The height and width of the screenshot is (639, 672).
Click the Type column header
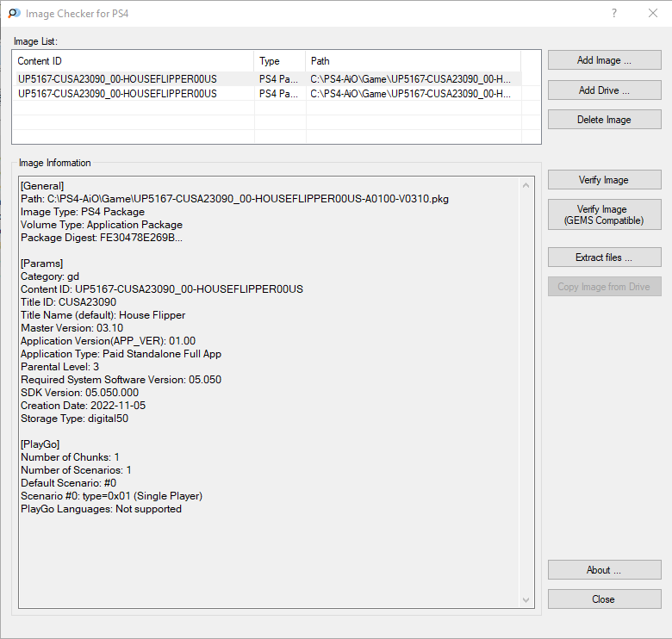280,61
